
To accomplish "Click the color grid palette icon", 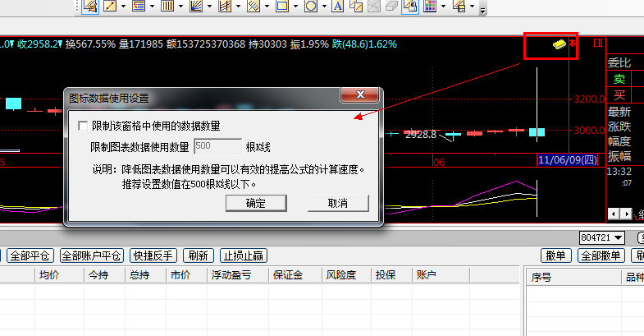I will (428, 7).
